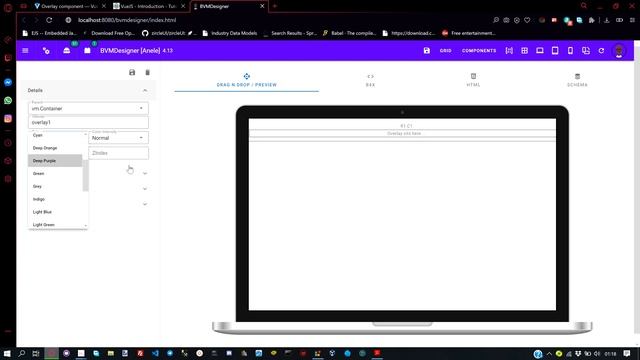The height and width of the screenshot is (360, 640).
Task: Switch to the VueJS Introduction browser tab
Action: coord(147,6)
